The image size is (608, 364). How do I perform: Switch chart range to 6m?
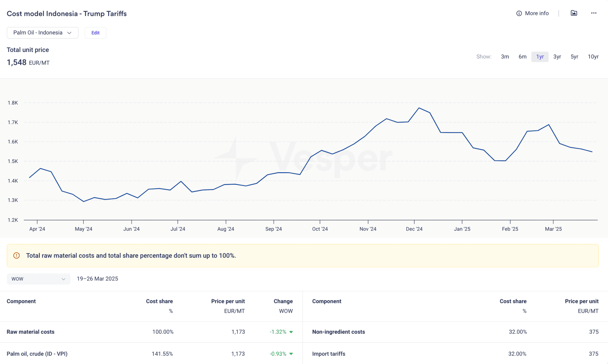(522, 57)
